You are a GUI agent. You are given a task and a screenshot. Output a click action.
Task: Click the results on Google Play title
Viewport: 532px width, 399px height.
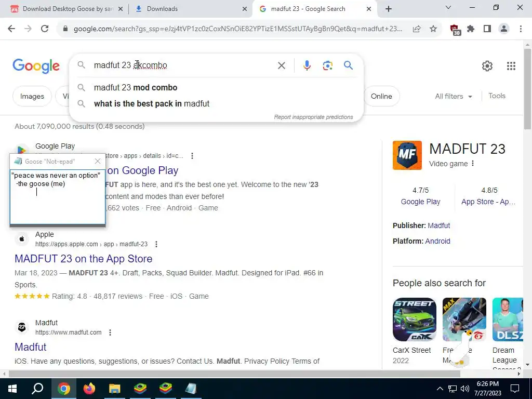142,170
